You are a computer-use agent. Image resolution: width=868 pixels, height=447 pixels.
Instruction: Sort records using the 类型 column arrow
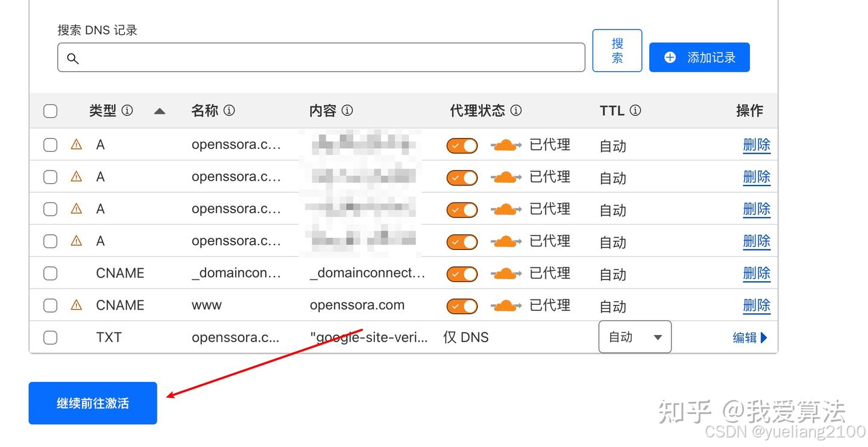(159, 111)
